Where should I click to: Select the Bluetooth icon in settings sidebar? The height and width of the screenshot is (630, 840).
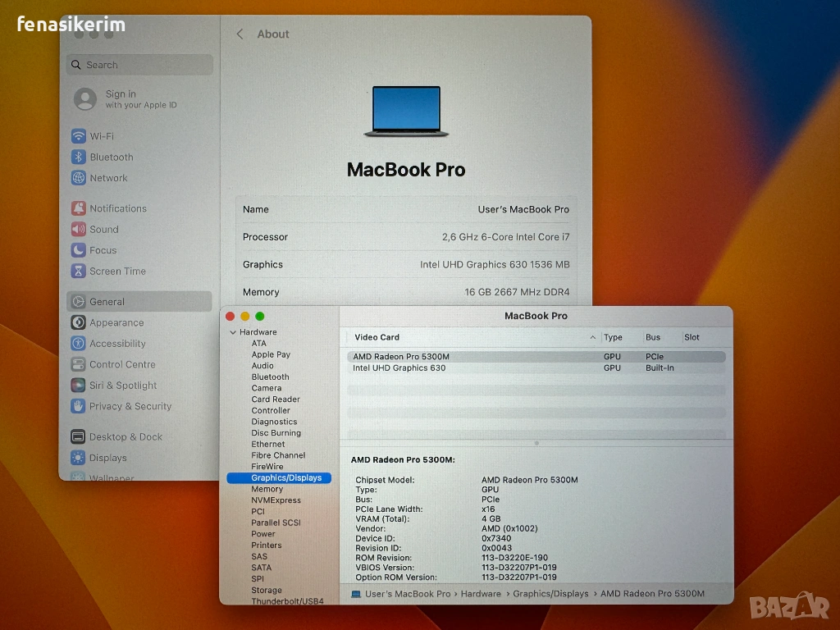click(78, 157)
